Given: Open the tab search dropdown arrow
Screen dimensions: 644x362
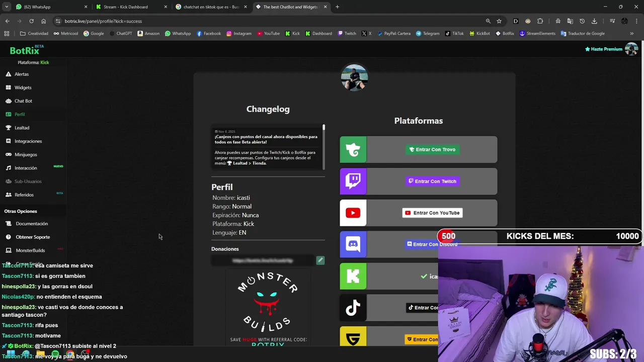Looking at the screenshot, I should tap(7, 7).
